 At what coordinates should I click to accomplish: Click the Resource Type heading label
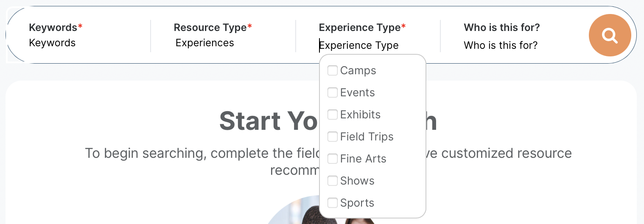click(210, 28)
